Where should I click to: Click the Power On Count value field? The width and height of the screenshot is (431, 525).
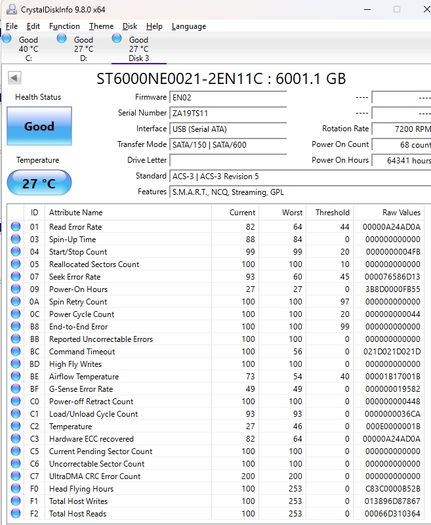coord(402,145)
